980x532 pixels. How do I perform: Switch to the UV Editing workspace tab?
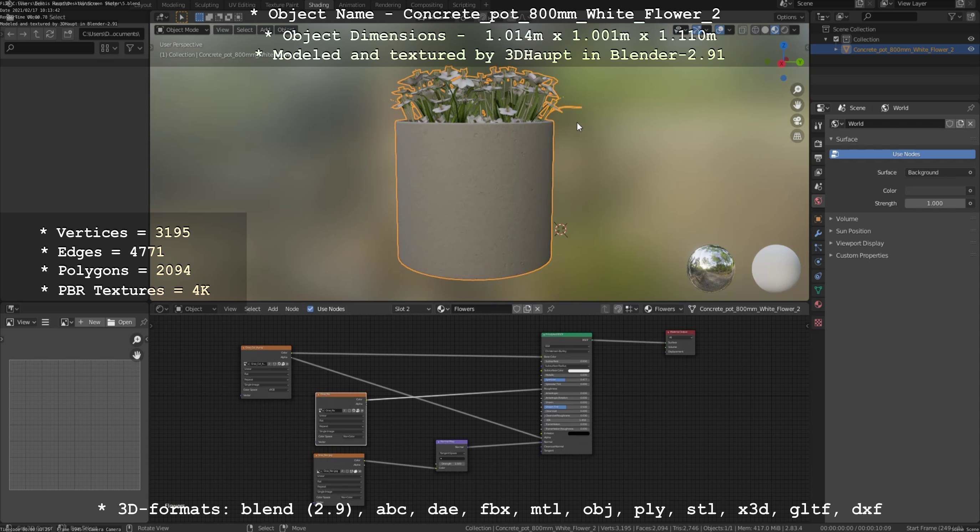[241, 5]
